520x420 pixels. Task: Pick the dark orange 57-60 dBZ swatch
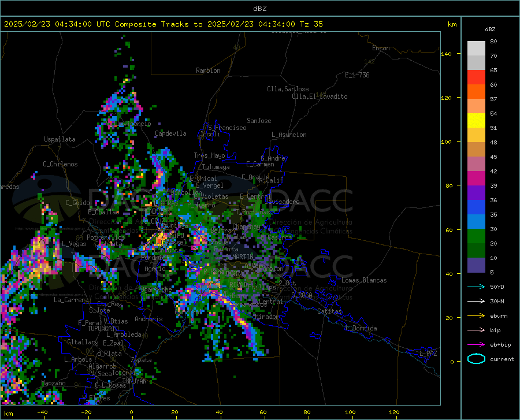[476, 92]
